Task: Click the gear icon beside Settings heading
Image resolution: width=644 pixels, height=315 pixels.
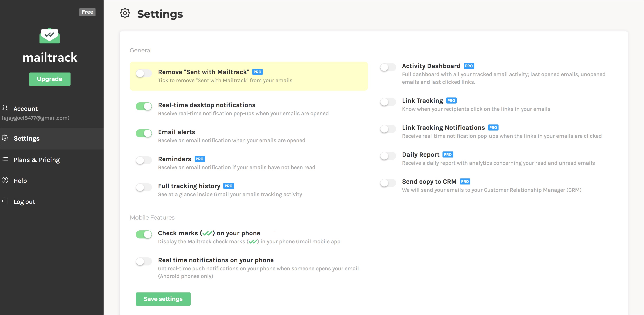Action: [x=125, y=13]
